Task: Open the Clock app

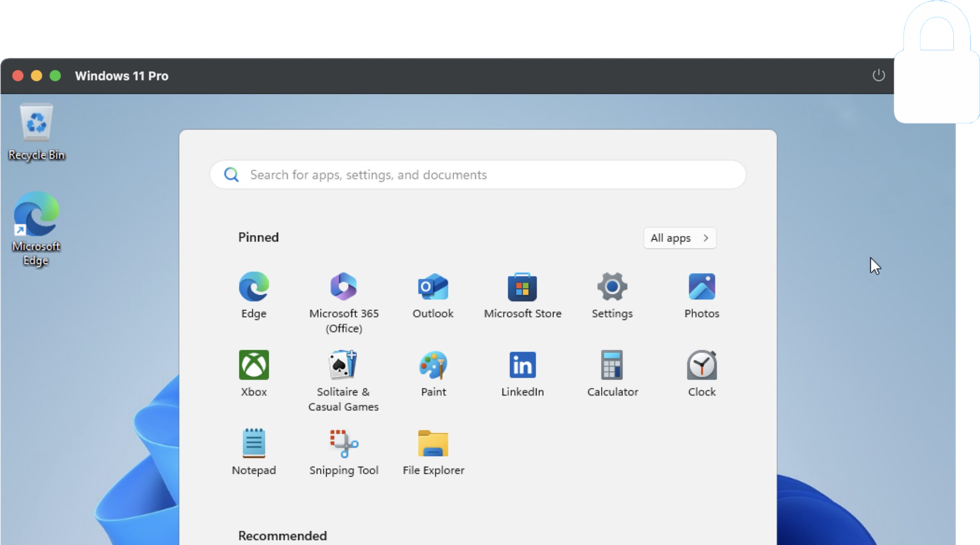Action: [x=702, y=373]
